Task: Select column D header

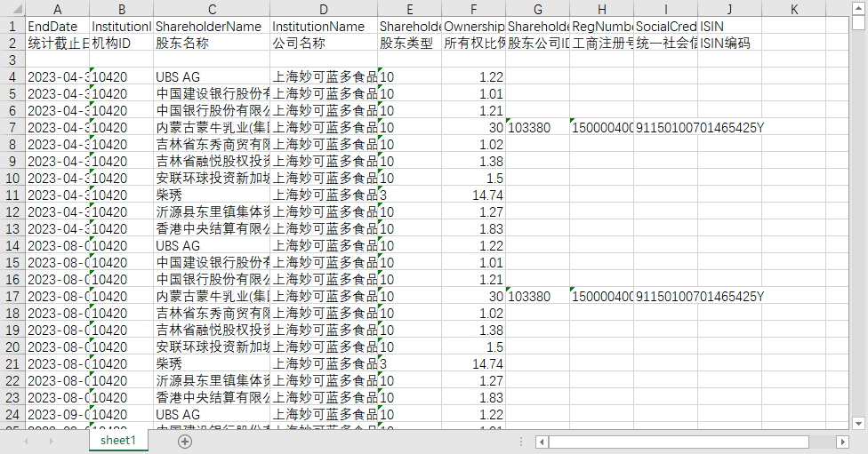Action: [324, 9]
